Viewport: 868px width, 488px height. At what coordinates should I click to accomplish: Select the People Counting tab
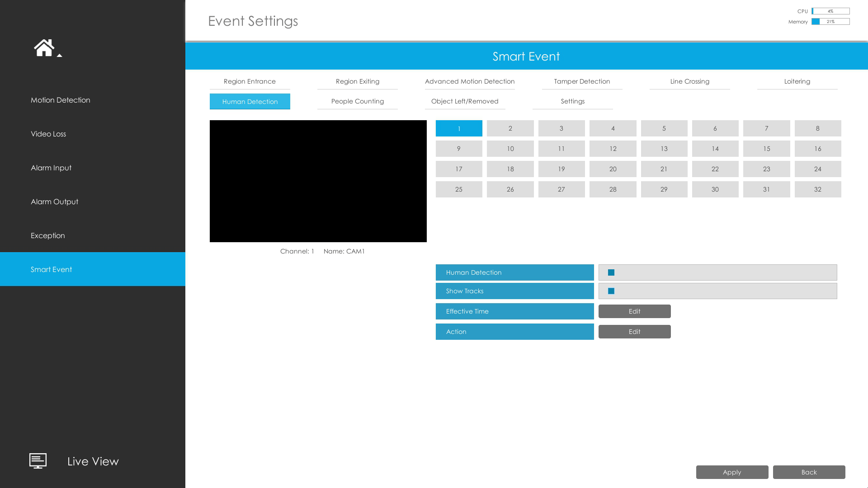pyautogui.click(x=358, y=101)
